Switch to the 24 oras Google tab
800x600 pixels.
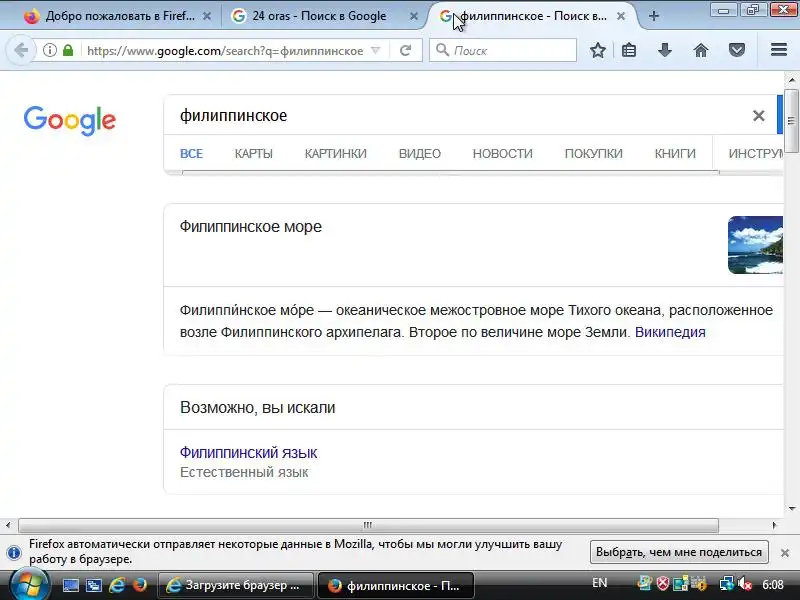311,16
